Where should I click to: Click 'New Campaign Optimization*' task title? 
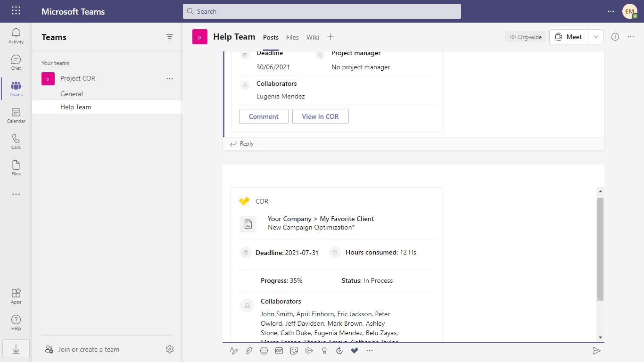pos(311,227)
